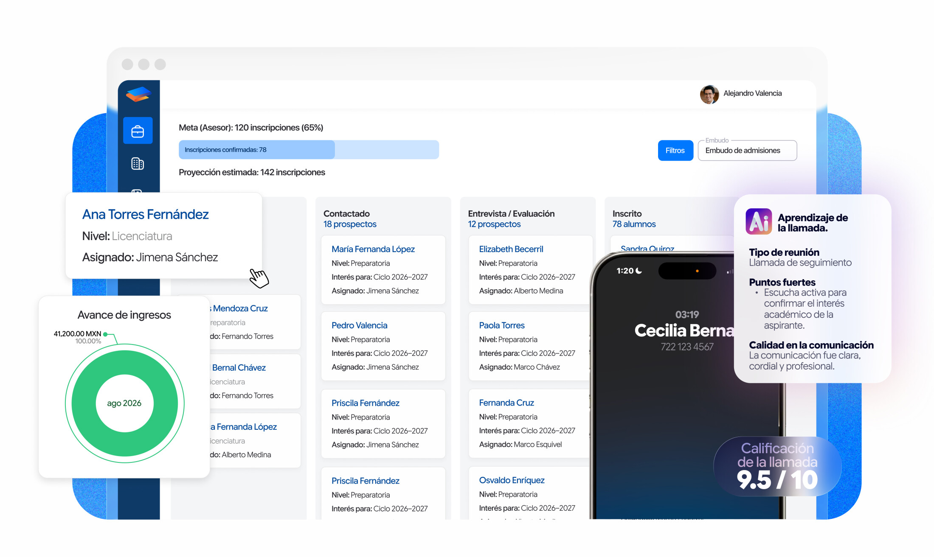
Task: Click the Calidad en la comunicación heading
Action: (811, 345)
